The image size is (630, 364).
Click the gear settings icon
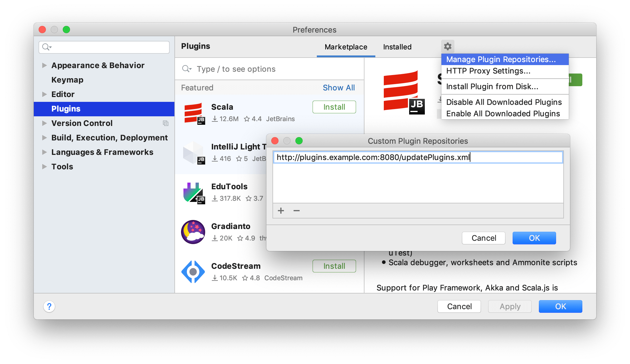447,46
